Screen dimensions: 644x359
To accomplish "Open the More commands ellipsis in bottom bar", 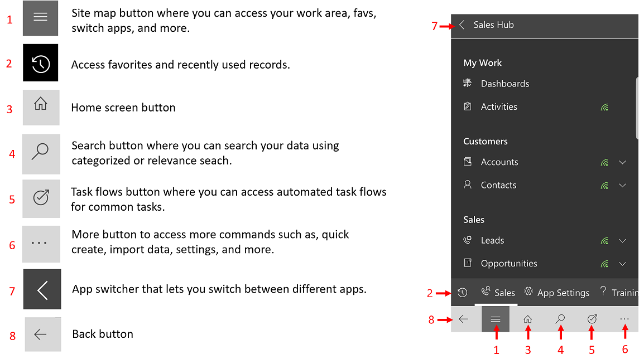I will (x=624, y=319).
